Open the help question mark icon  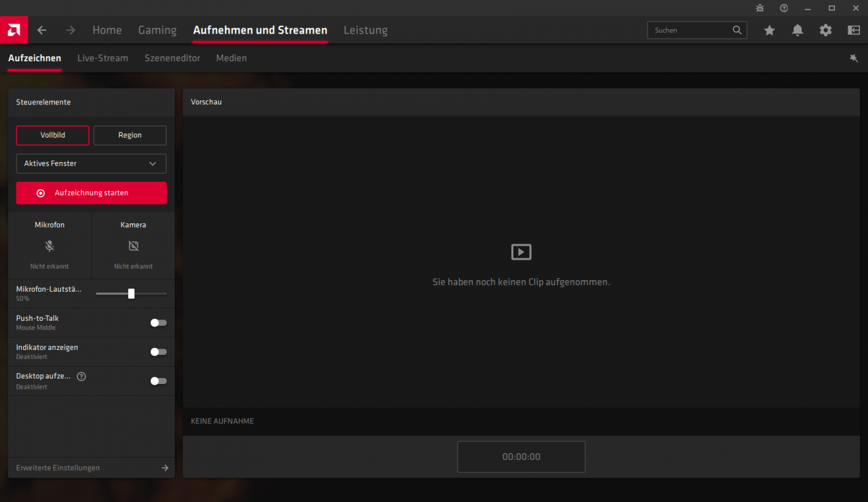[784, 8]
